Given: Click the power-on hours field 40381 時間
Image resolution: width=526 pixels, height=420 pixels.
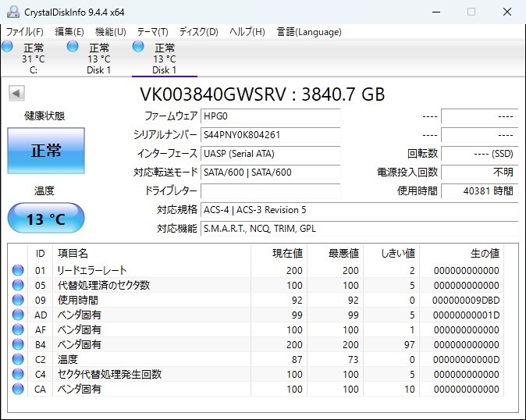Looking at the screenshot, I should point(479,191).
